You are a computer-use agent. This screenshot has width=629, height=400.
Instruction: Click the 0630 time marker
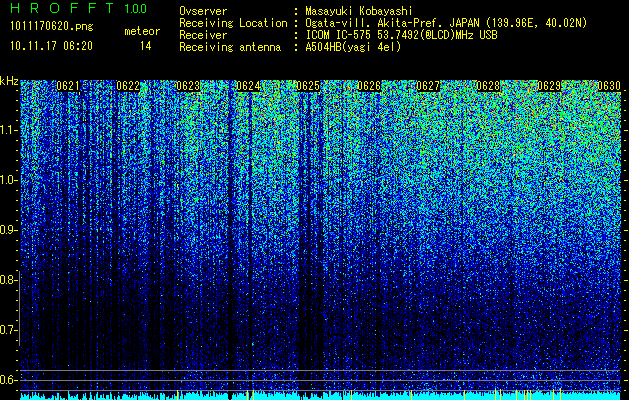pos(609,86)
